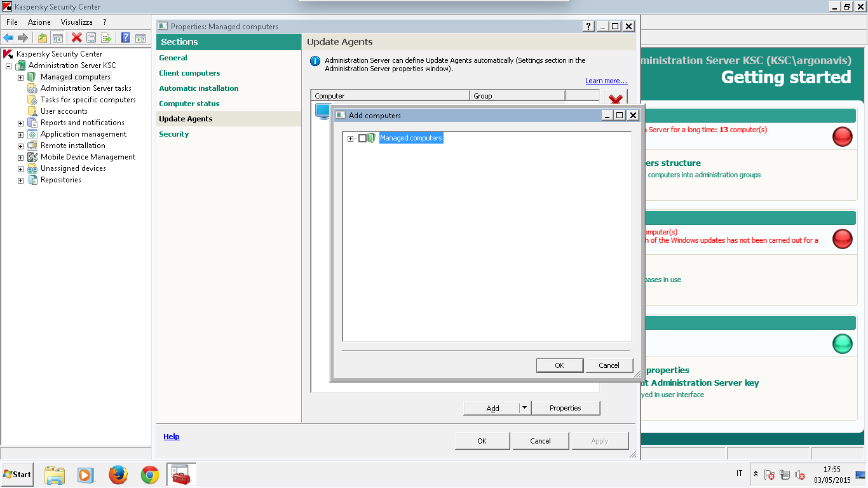Click the muted speaker tray icon
This screenshot has height=488, width=868.
point(800,475)
